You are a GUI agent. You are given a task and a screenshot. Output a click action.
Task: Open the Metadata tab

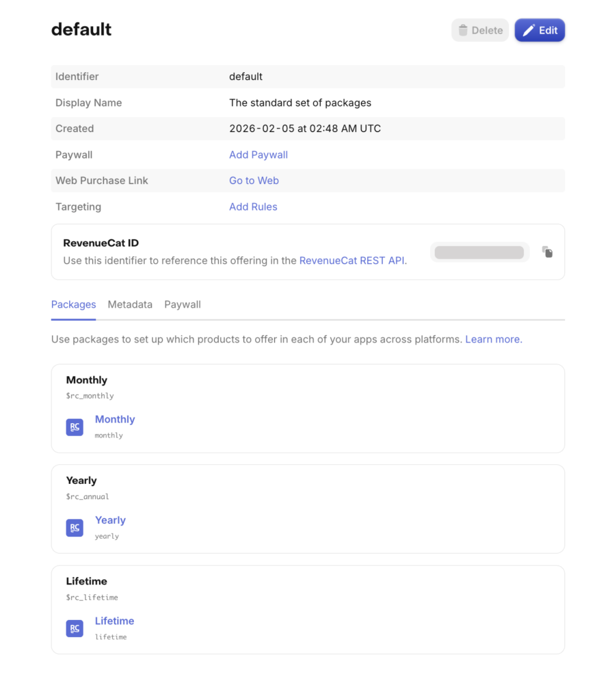(x=130, y=305)
